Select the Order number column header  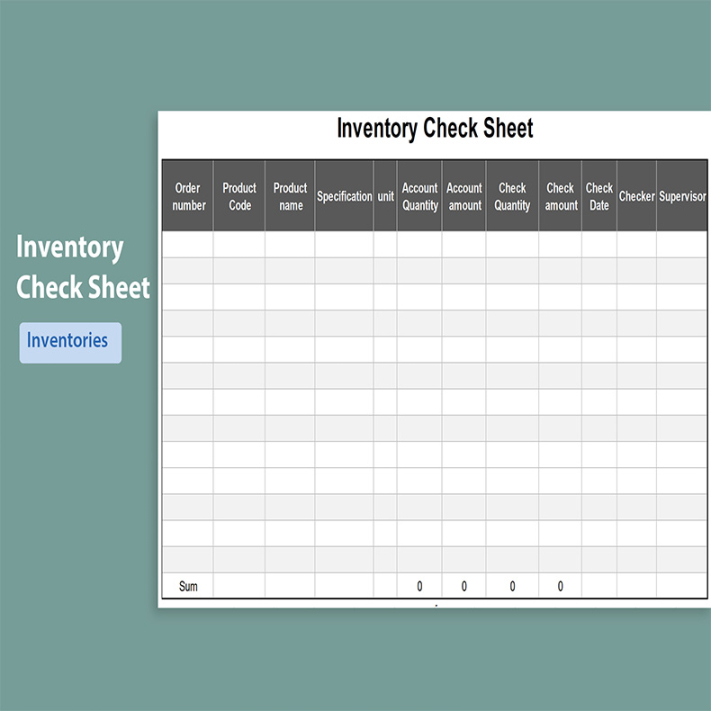[x=188, y=196]
